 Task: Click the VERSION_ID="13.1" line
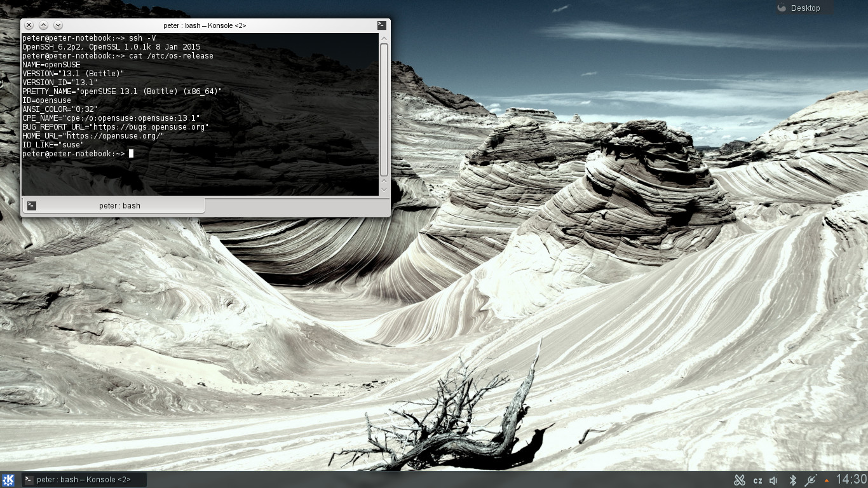(x=60, y=83)
